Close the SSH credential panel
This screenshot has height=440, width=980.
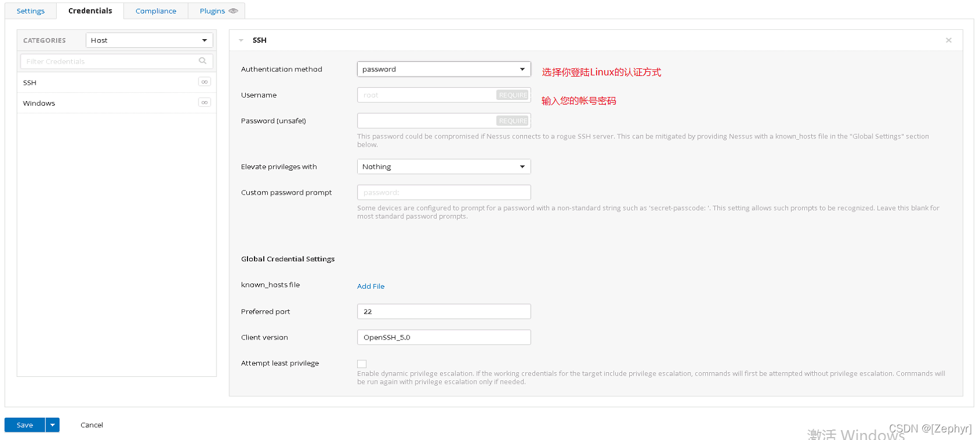tap(948, 40)
